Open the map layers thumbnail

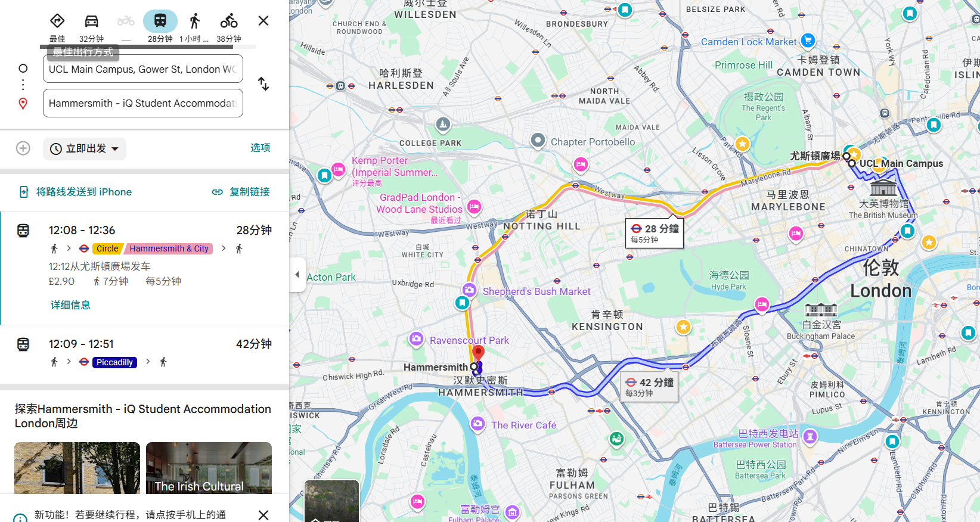332,501
